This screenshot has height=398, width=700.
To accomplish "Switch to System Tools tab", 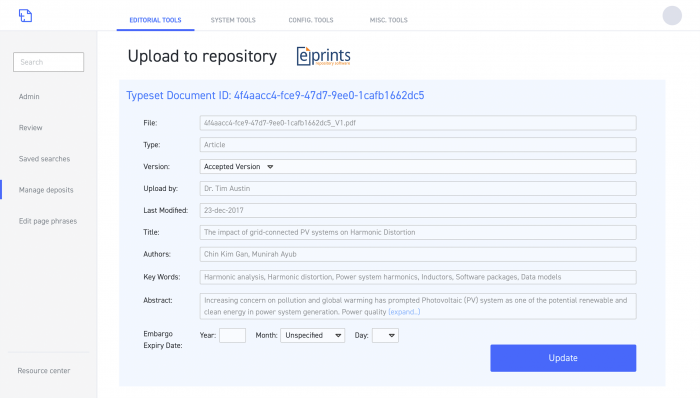I will (x=233, y=20).
